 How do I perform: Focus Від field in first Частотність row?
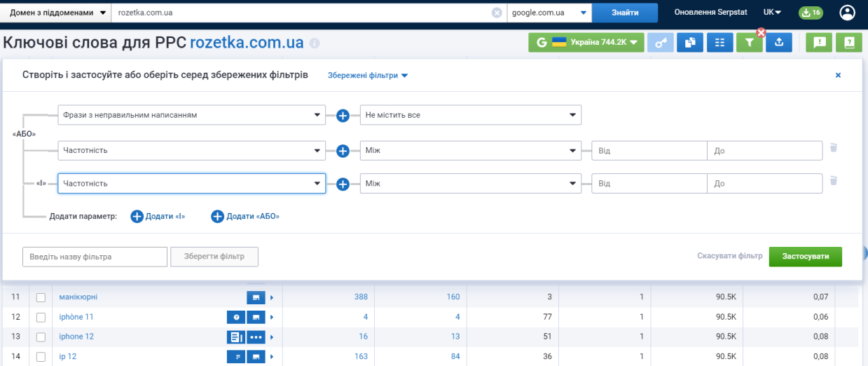click(x=649, y=150)
